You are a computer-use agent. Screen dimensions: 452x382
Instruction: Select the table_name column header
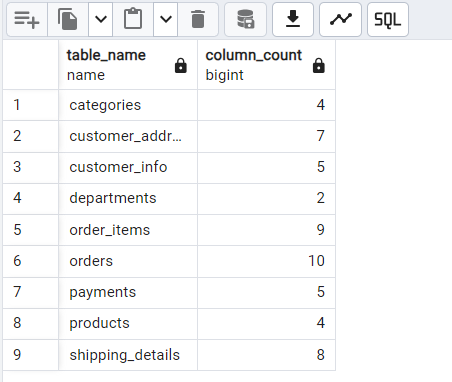coord(128,65)
